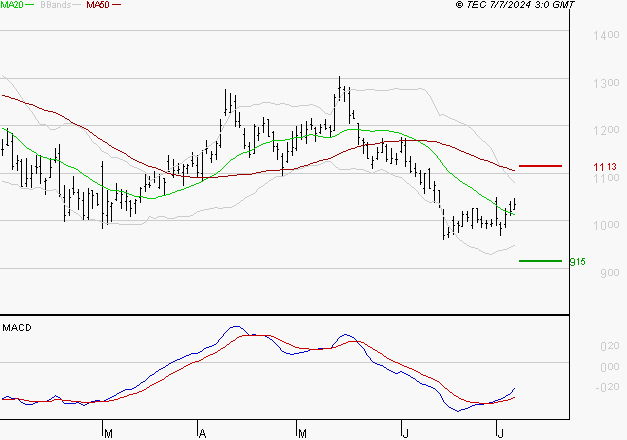The height and width of the screenshot is (440, 627).
Task: Click the 020 MACD axis label
Action: 610,346
